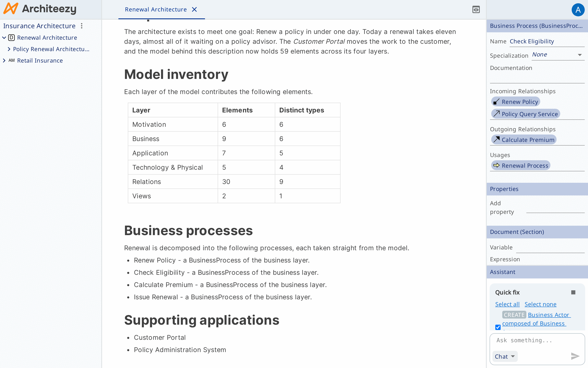Click the Elements column header
588x368 pixels.
(x=237, y=110)
